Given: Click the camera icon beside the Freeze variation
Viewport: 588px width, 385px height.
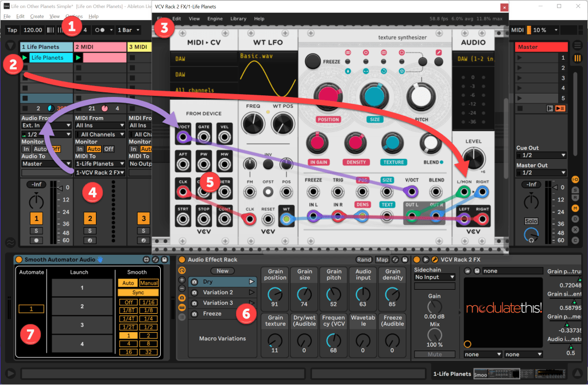Looking at the screenshot, I should [194, 313].
